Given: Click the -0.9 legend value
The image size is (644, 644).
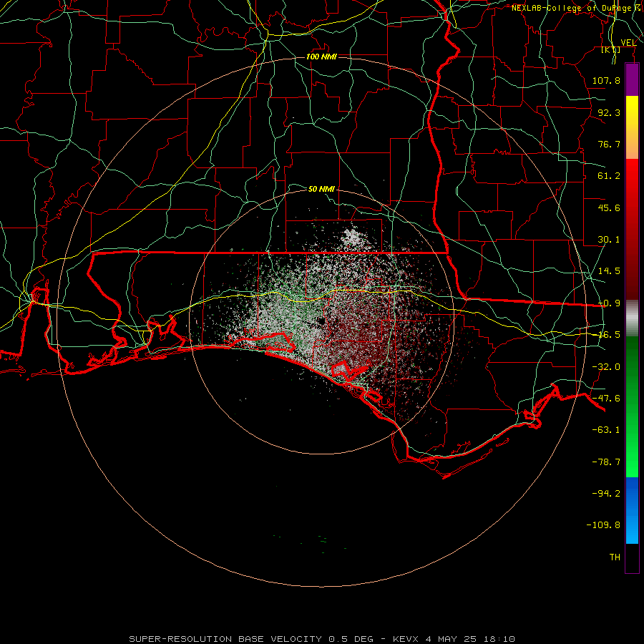Looking at the screenshot, I should click(x=609, y=303).
